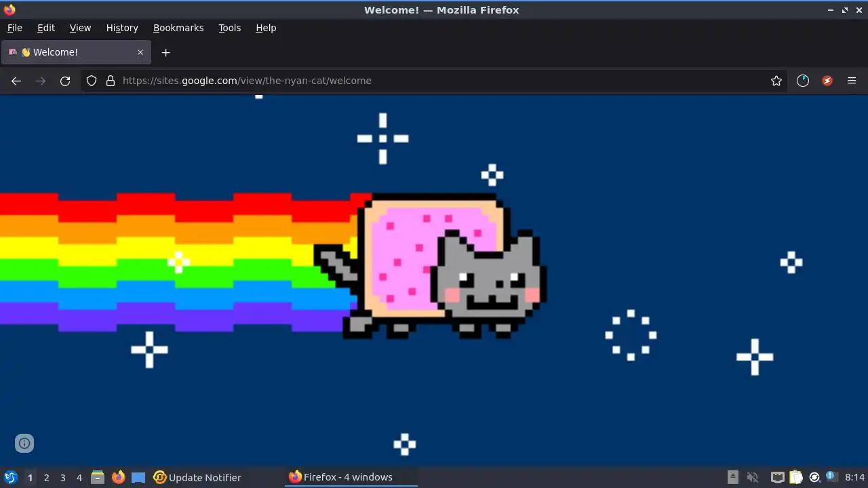
Task: Open the Lubuntu start menu
Action: [x=11, y=477]
